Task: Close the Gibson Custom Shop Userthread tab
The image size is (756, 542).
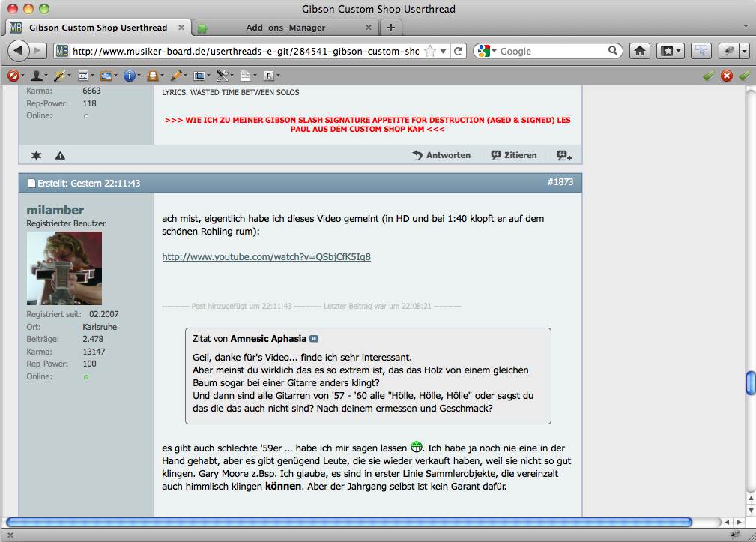Action: tap(181, 28)
